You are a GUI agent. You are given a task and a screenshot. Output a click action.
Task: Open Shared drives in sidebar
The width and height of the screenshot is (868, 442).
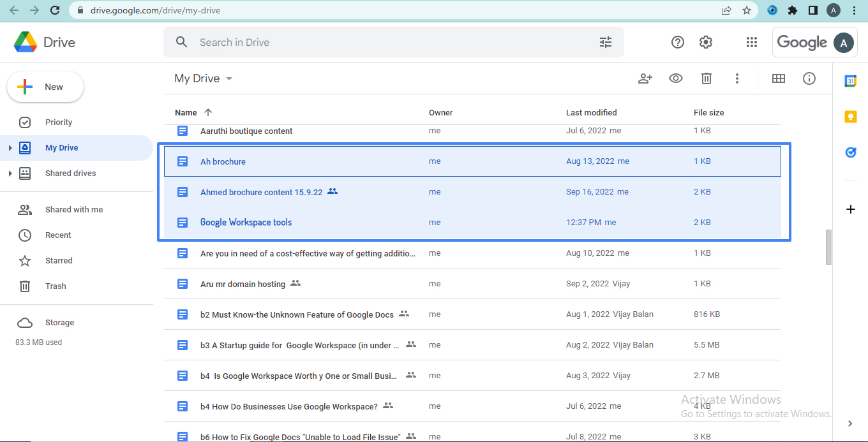pyautogui.click(x=71, y=173)
